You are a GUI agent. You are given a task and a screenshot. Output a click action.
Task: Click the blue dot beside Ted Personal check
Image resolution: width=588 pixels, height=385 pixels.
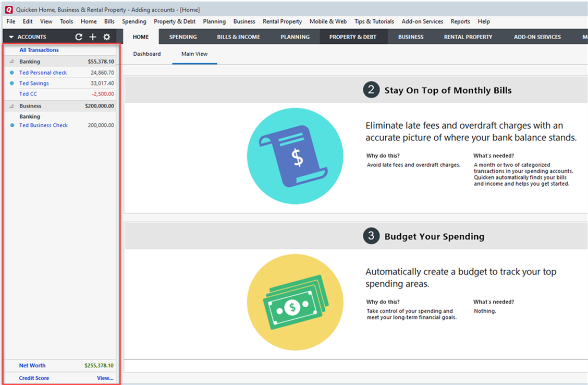point(11,73)
